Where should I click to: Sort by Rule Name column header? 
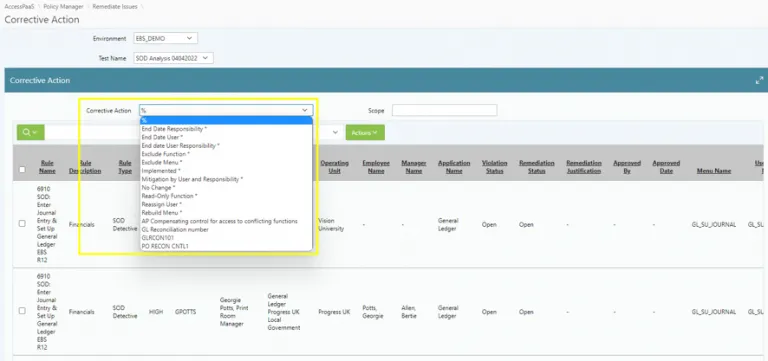(48, 167)
